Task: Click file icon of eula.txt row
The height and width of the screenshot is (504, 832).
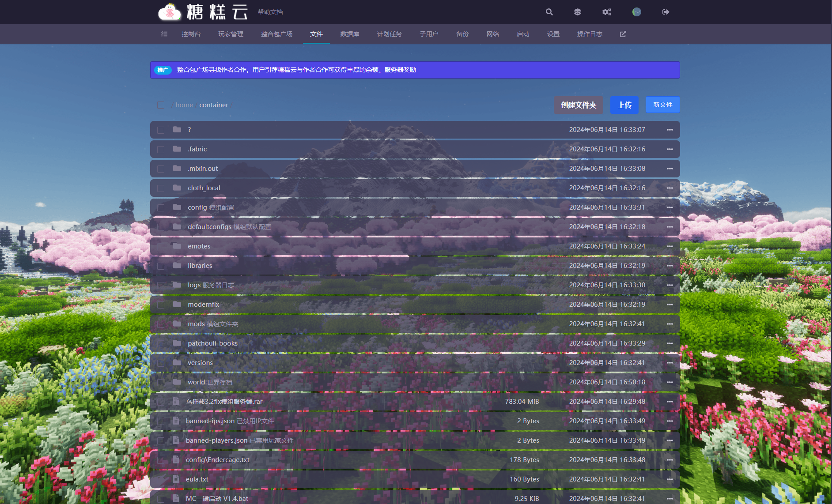Action: pyautogui.click(x=176, y=479)
